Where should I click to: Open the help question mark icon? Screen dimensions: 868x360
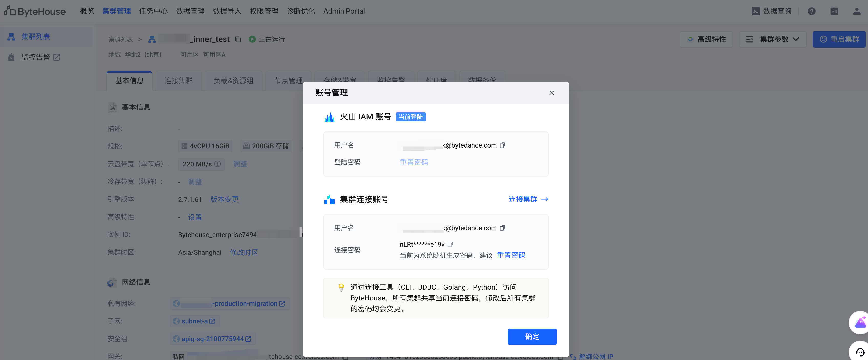point(811,11)
